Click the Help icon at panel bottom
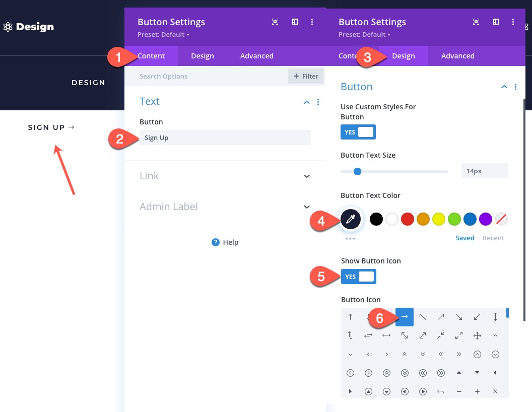Viewport: 532px width, 412px height. click(225, 242)
